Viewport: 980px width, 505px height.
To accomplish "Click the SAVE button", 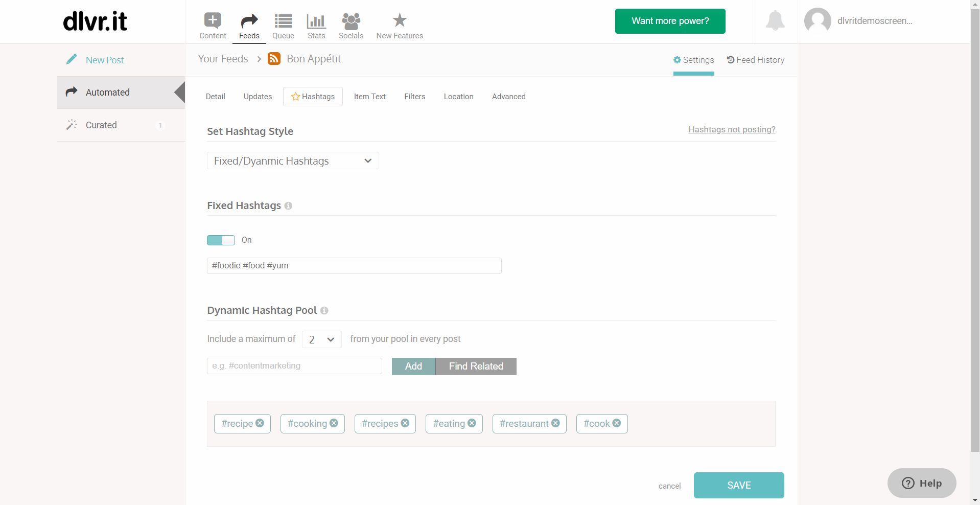I will coord(739,485).
